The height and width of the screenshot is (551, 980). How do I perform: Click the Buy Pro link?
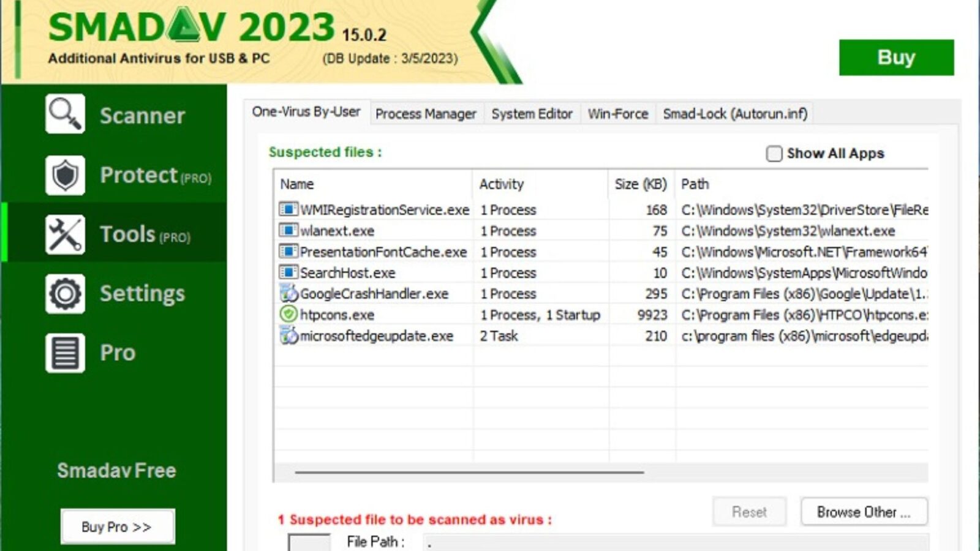click(x=118, y=526)
